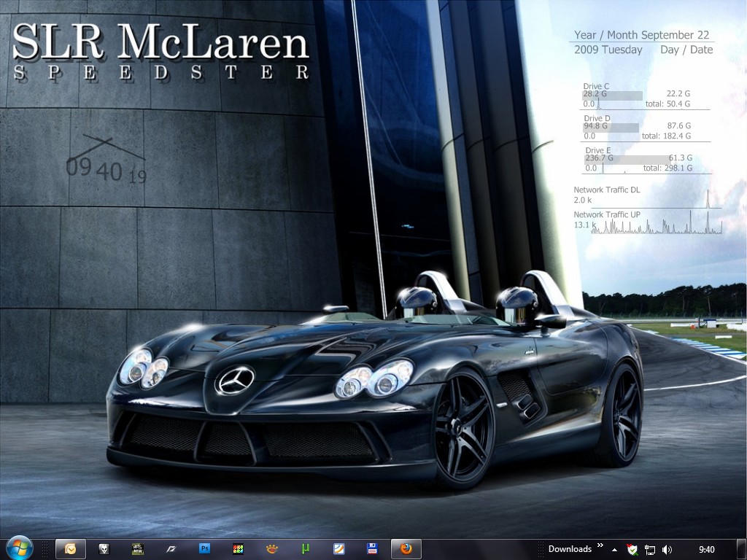Open the security shield tray icon
The image size is (747, 560).
pyautogui.click(x=632, y=550)
